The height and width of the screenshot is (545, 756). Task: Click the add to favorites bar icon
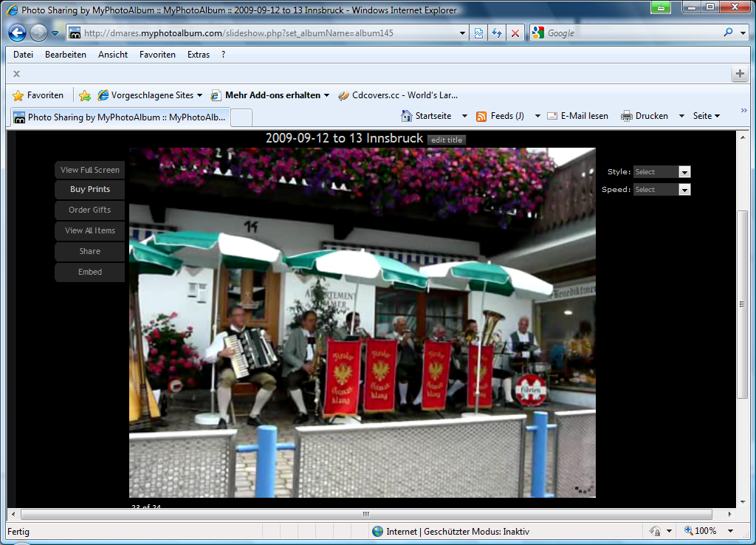(85, 95)
